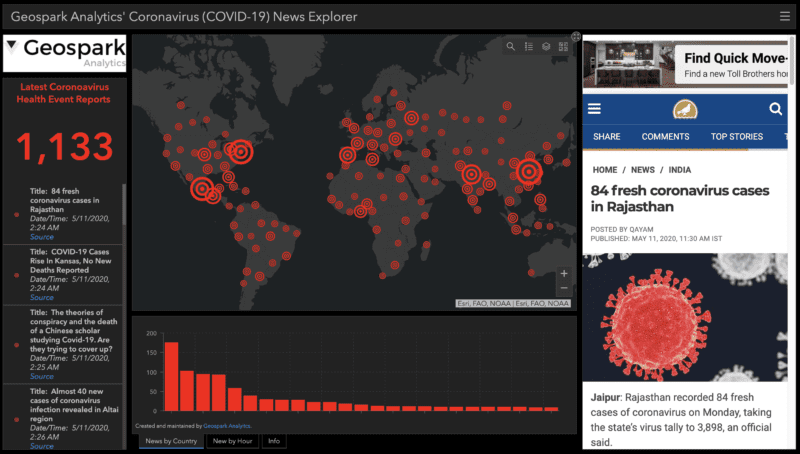Open the basemap gallery grid icon

(563, 46)
